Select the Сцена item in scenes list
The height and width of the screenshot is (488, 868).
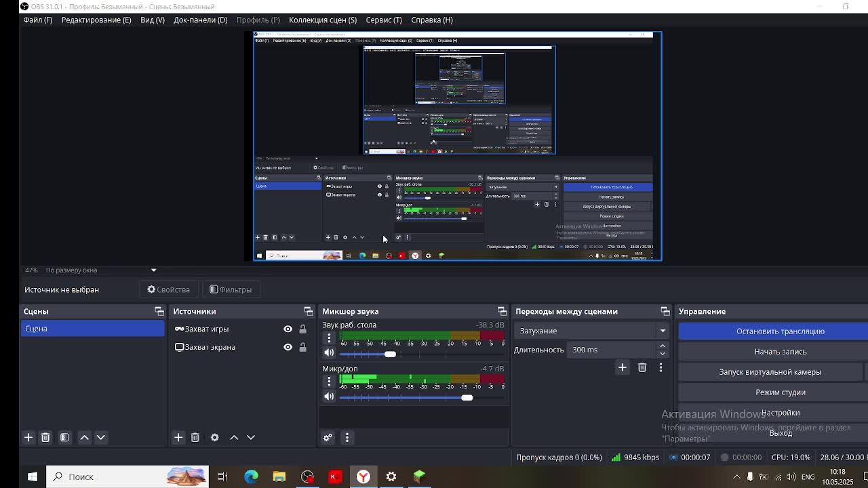click(x=92, y=329)
